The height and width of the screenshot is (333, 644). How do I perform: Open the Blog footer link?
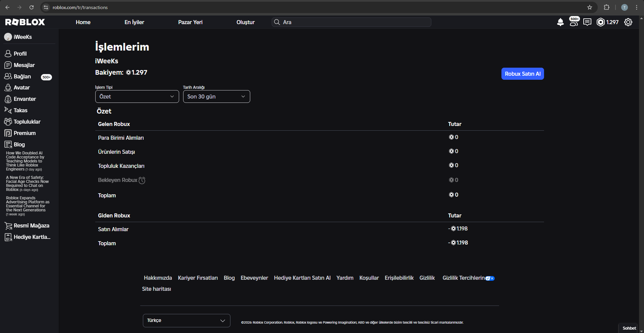[x=229, y=278]
